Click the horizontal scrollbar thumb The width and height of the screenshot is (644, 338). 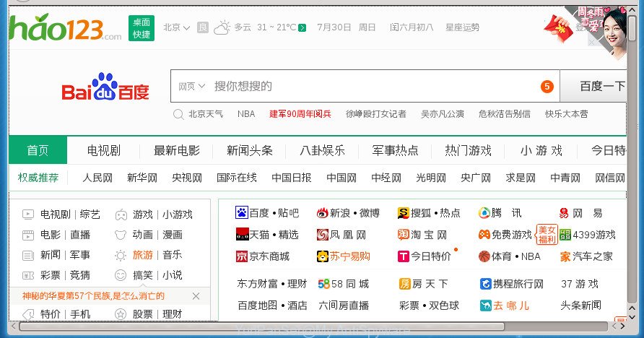261,326
